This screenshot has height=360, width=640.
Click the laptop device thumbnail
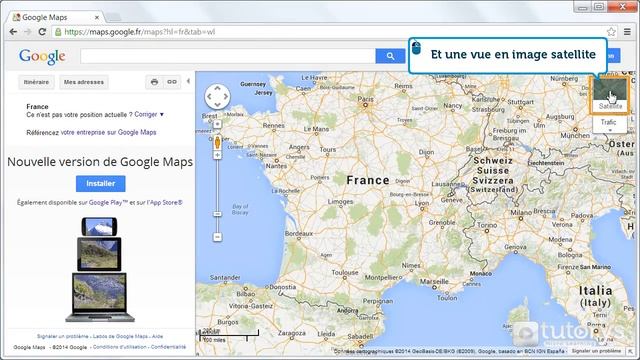point(100,297)
